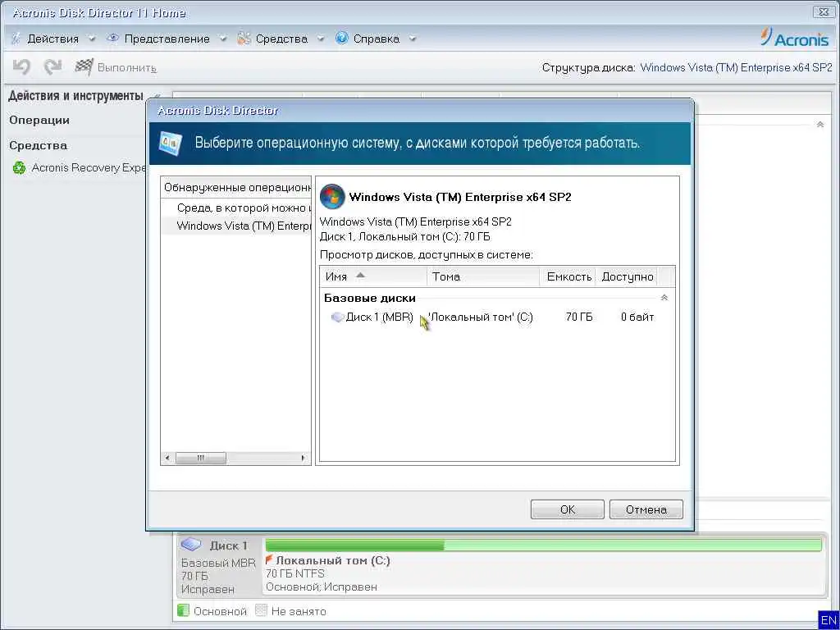
Task: Collapse the Базовые диски group
Action: 664,298
